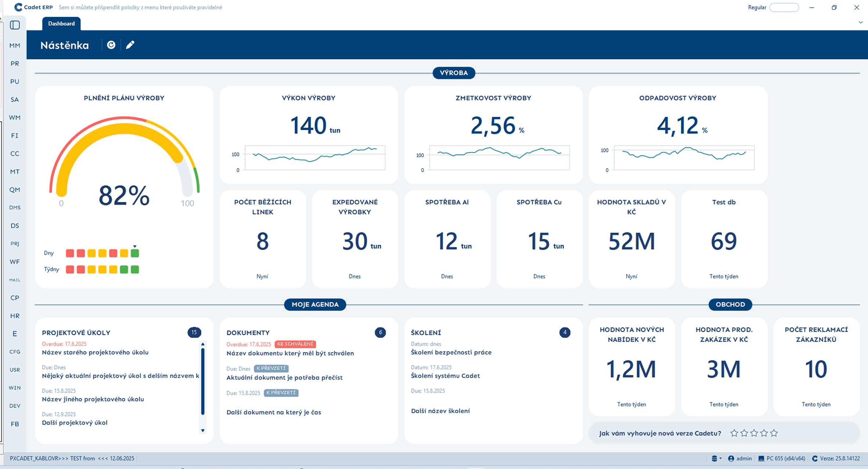Image resolution: width=868 pixels, height=469 pixels.
Task: Select the Dashboard tab
Action: (x=61, y=24)
